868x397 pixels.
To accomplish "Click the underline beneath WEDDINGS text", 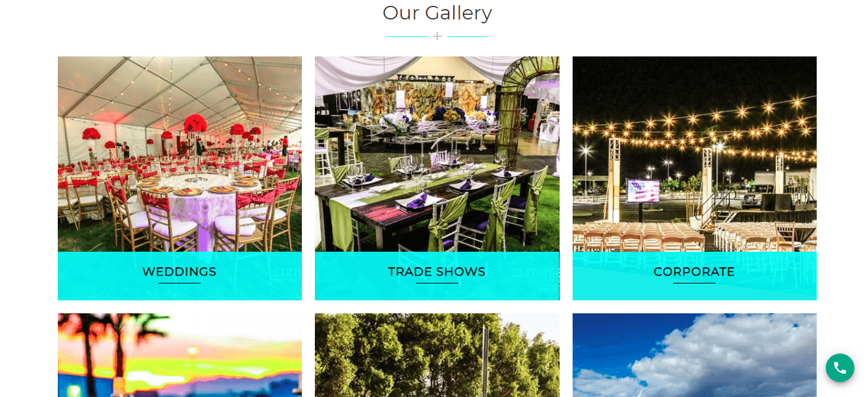I will pyautogui.click(x=179, y=283).
